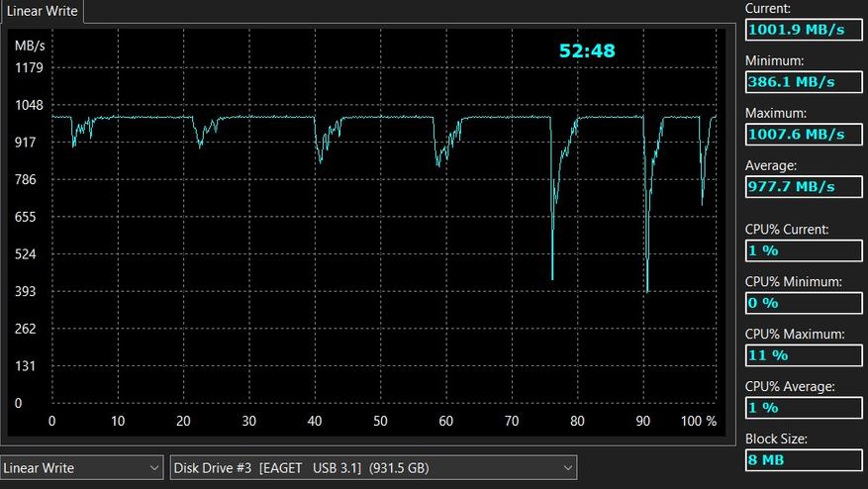This screenshot has width=868, height=489.
Task: Click the 20 x-axis label
Action: (183, 421)
